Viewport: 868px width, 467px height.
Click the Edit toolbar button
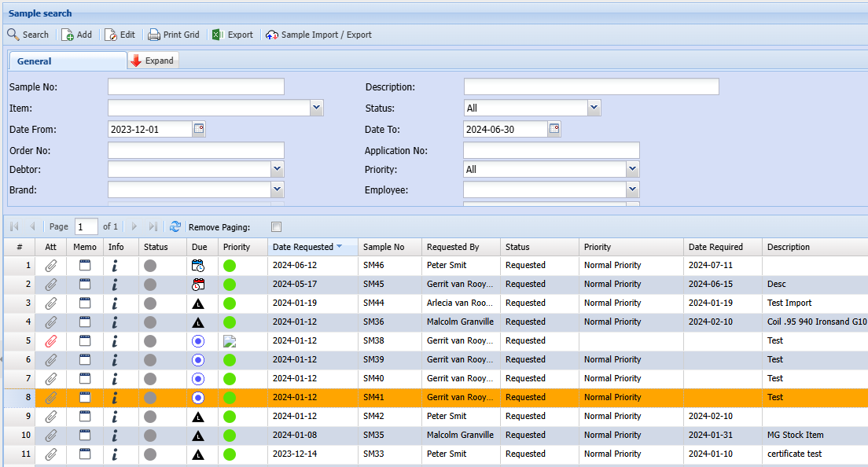120,35
